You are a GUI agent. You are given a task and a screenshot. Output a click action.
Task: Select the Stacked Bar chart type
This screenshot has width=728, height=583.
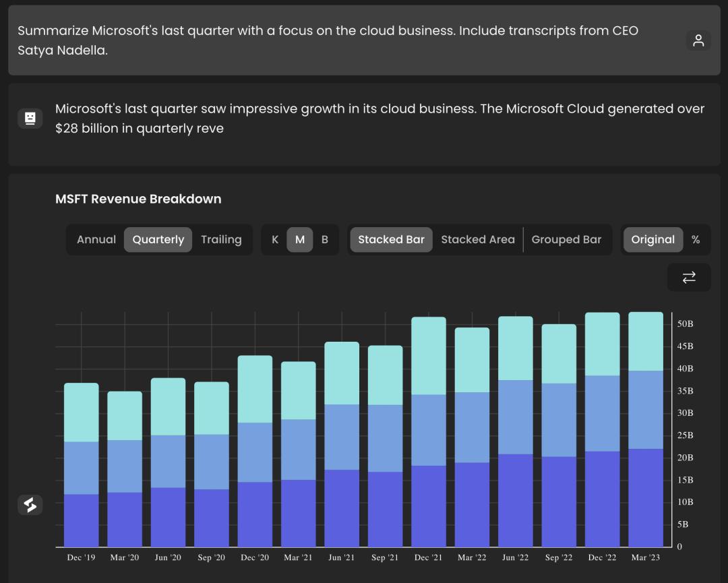click(x=391, y=239)
